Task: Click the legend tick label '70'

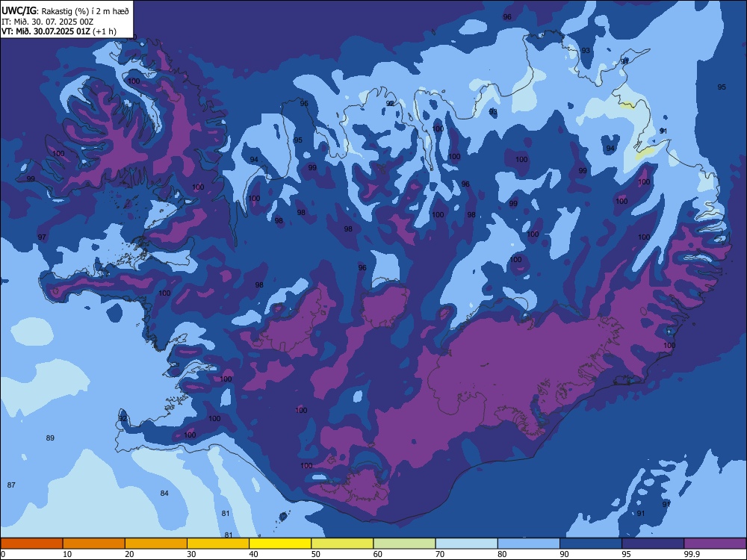Action: click(440, 554)
